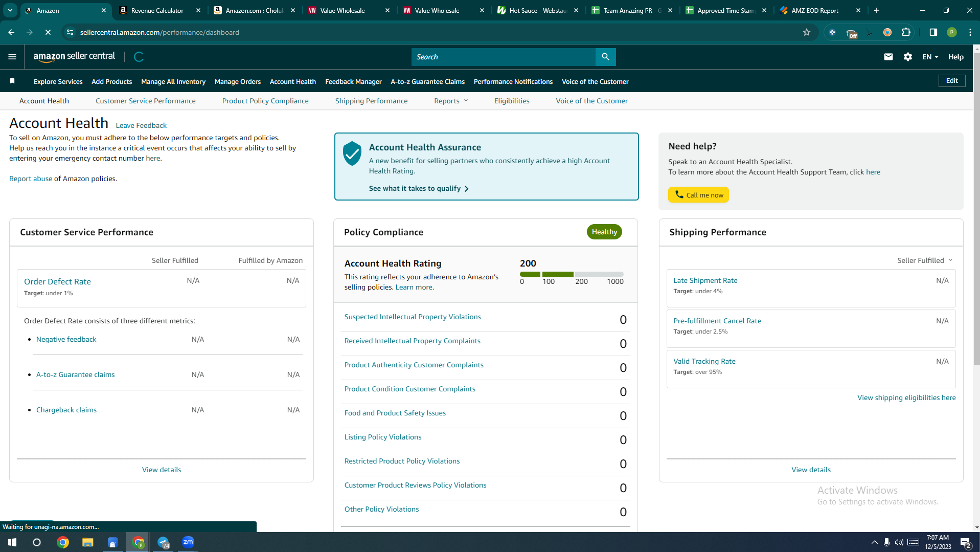
Task: Open Windows notification center icon
Action: [x=966, y=542]
